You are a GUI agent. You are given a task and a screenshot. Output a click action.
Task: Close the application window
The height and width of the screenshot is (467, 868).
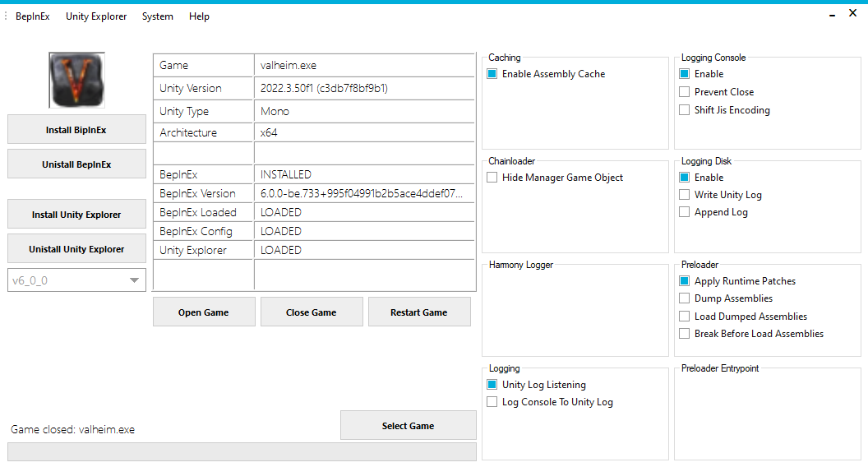[852, 13]
